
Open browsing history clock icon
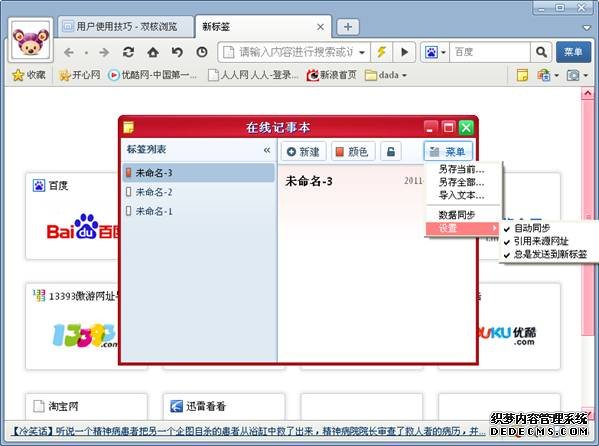[202, 52]
